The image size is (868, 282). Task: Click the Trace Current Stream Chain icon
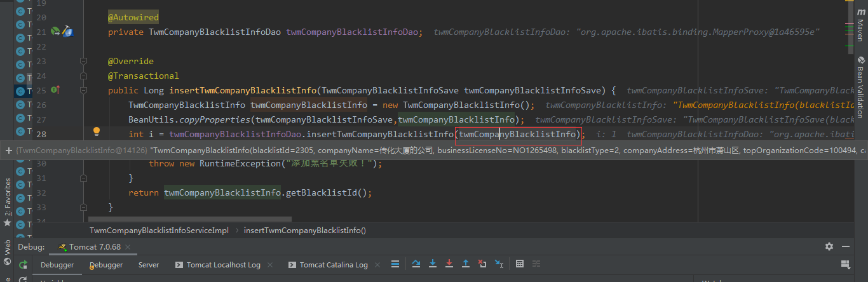[536, 264]
